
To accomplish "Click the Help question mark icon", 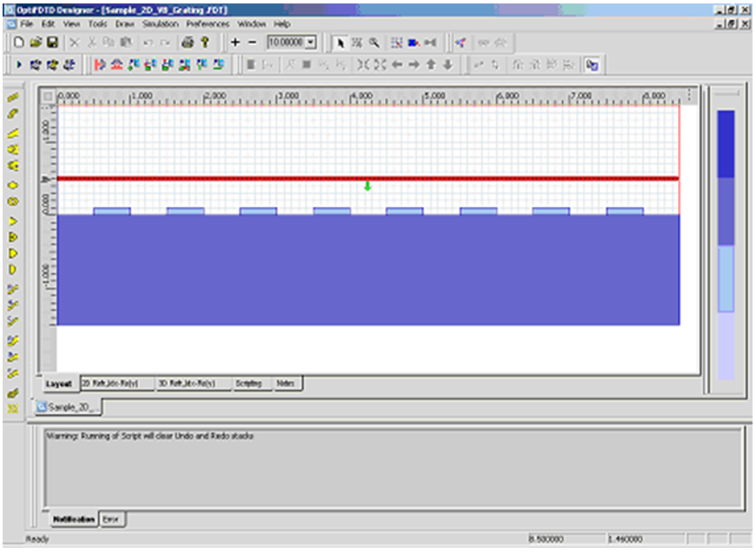I will (205, 42).
